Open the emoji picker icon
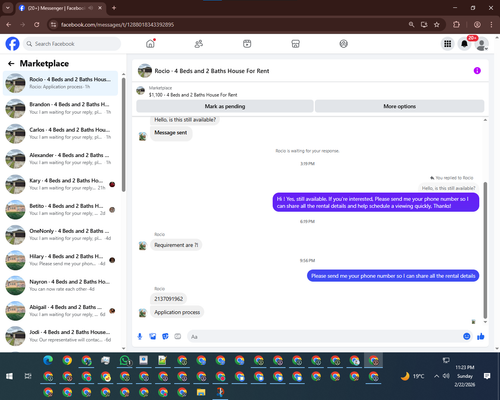 coord(467,336)
